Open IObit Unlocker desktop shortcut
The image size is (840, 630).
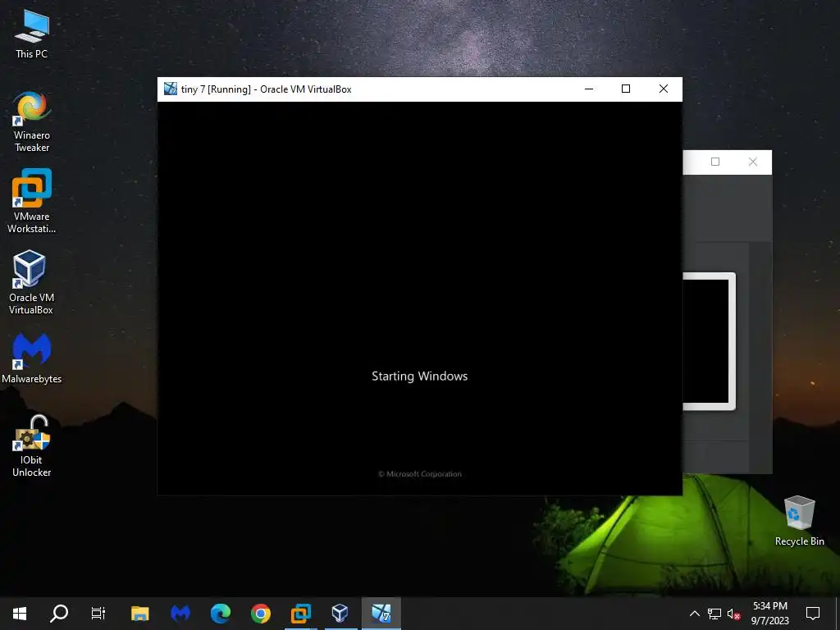pos(32,445)
